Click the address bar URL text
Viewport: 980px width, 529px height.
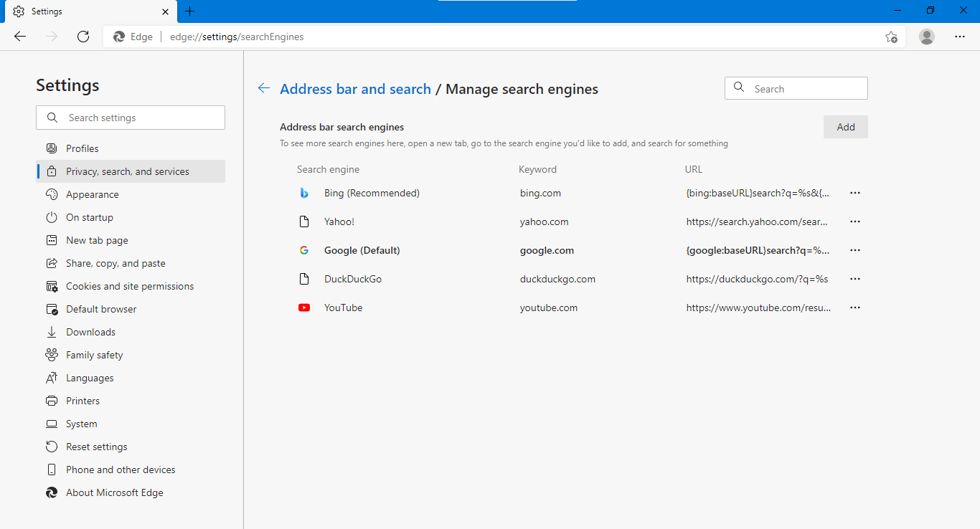point(237,37)
